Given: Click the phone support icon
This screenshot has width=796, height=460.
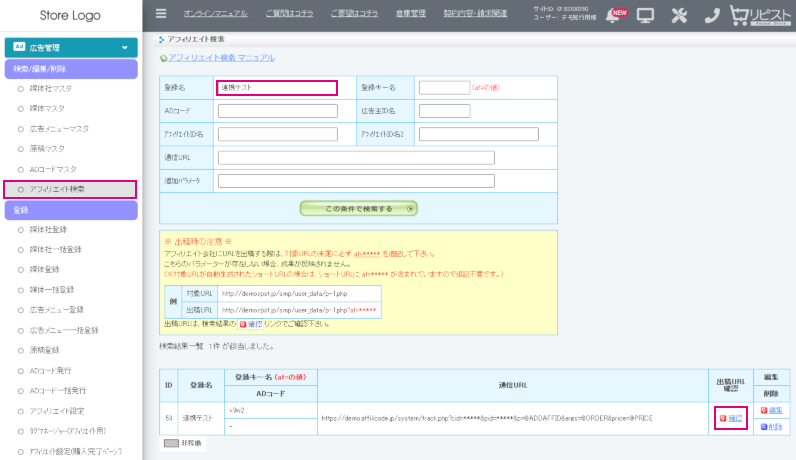Looking at the screenshot, I should tap(711, 15).
